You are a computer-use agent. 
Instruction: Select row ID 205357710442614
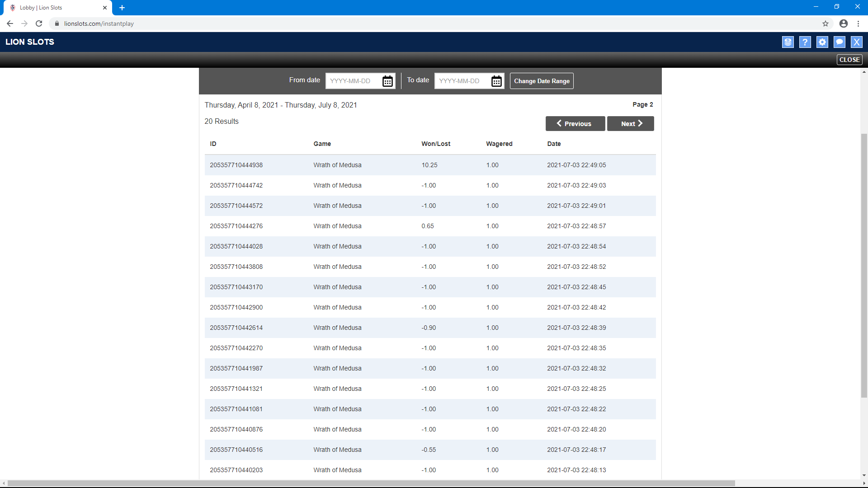(x=430, y=328)
